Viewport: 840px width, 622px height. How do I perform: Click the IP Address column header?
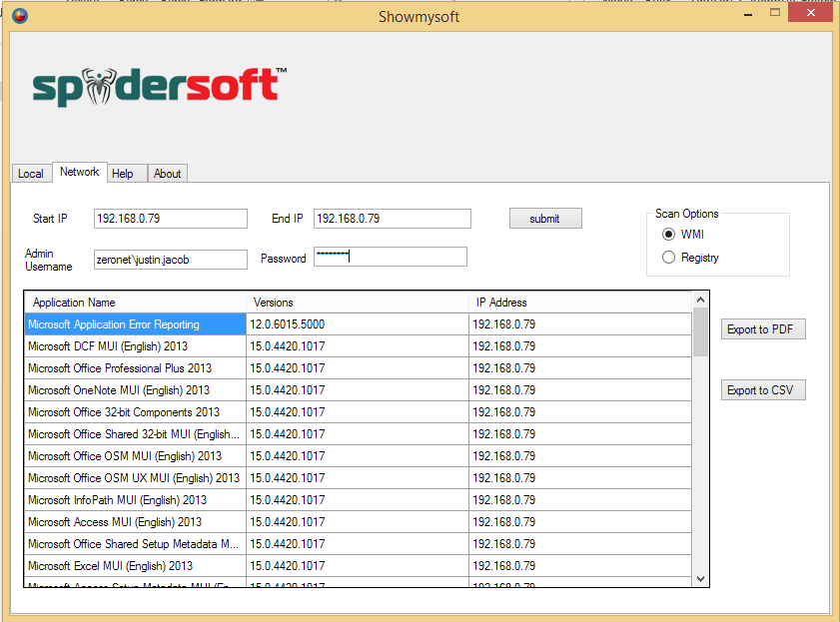tap(580, 303)
